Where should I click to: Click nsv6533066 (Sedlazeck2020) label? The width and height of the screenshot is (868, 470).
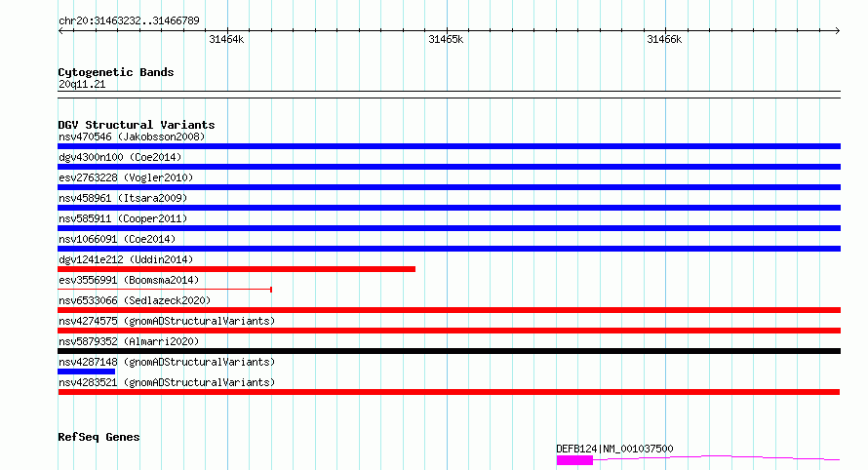[135, 300]
